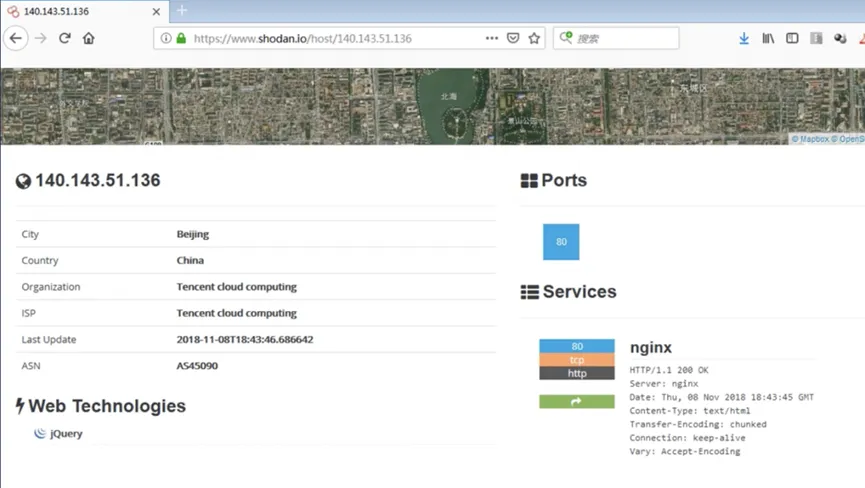Screen dimensions: 865x488
Task: Click the forward navigation arrow
Action: pyautogui.click(x=41, y=38)
